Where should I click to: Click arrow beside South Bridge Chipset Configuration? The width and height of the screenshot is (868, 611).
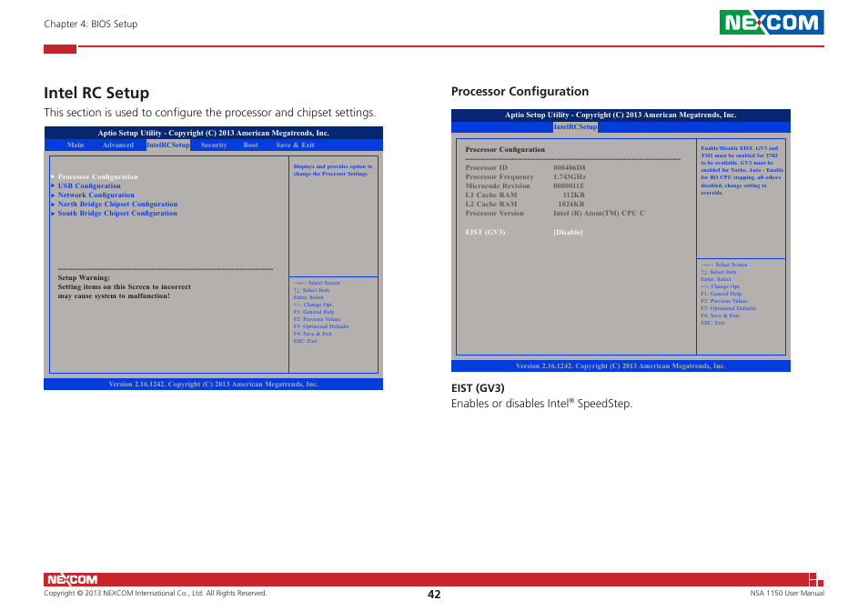coord(53,214)
